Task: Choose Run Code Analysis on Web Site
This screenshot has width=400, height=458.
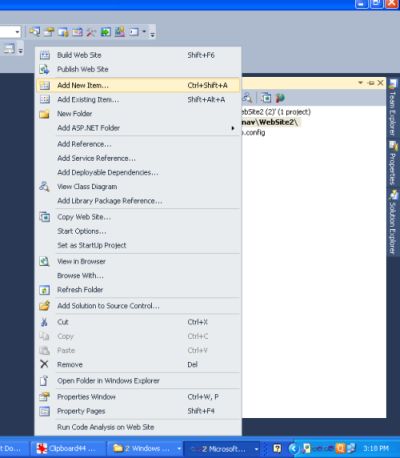Action: click(138, 427)
